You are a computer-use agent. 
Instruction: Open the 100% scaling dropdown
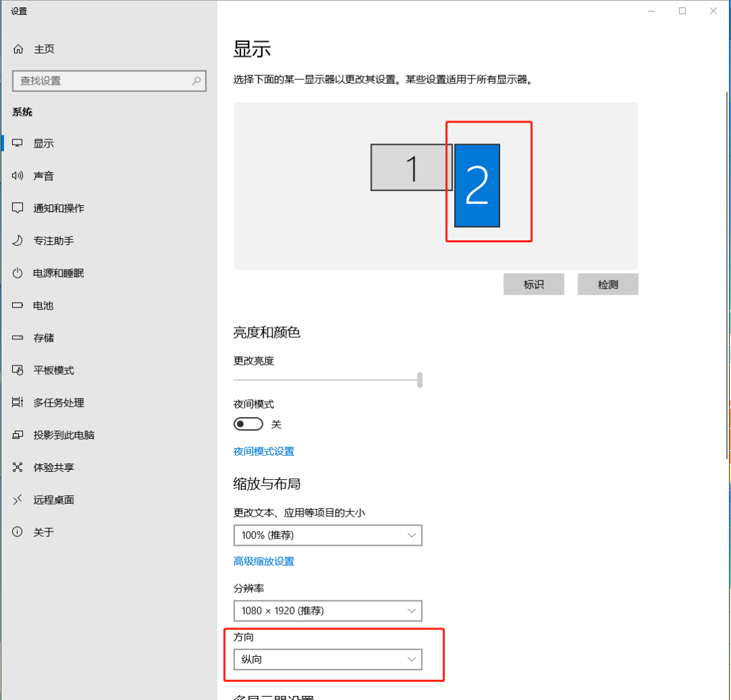point(328,535)
